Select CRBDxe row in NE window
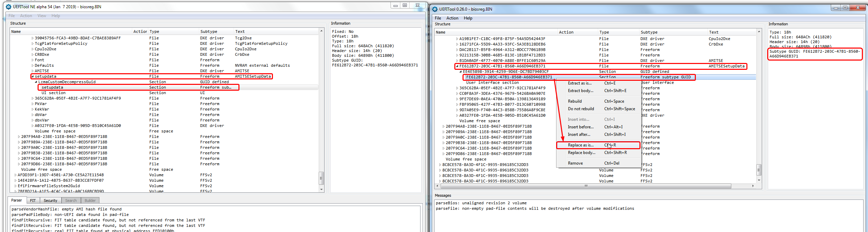 pos(164,55)
